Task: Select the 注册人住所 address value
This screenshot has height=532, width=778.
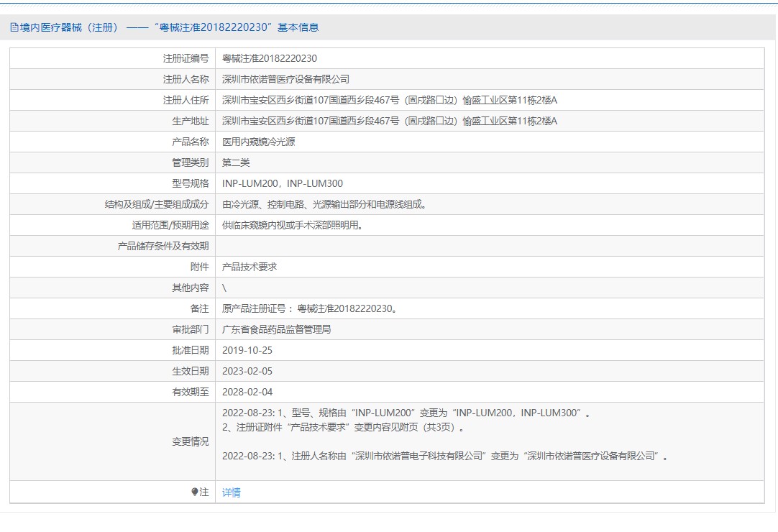Action: pos(390,100)
